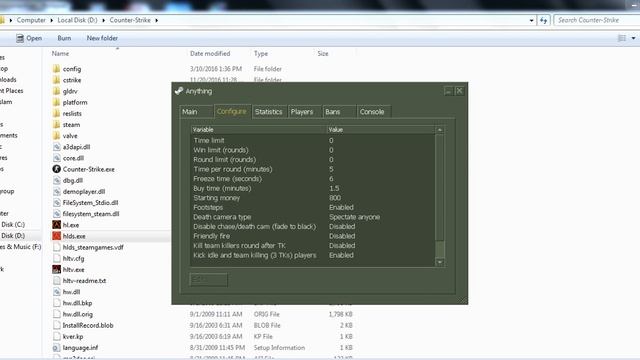The image size is (640, 360).
Task: Click the core.dll file icon
Action: pos(56,158)
